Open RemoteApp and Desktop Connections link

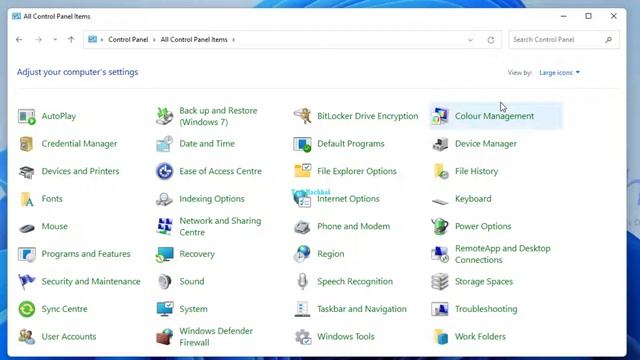point(502,254)
